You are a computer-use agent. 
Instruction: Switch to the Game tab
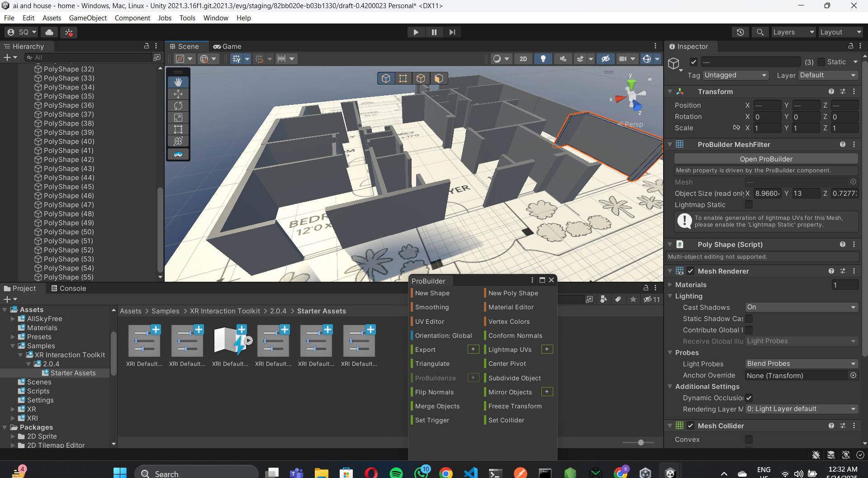227,46
